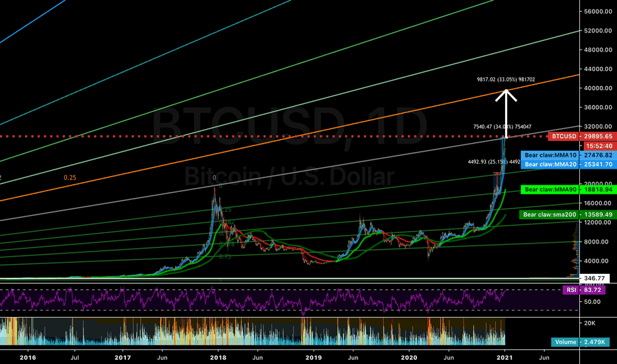This screenshot has height=364, width=617.
Task: Select the 16000.00 price axis tick
Action: pos(598,203)
